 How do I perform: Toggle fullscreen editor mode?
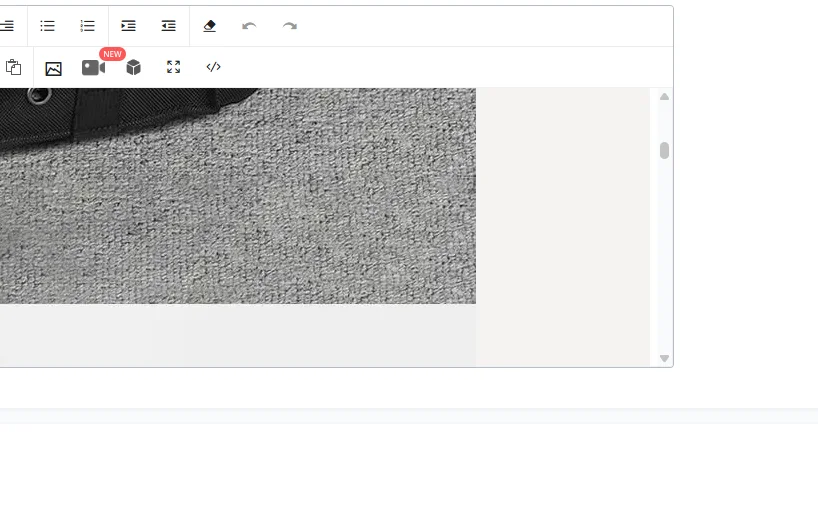(x=174, y=67)
